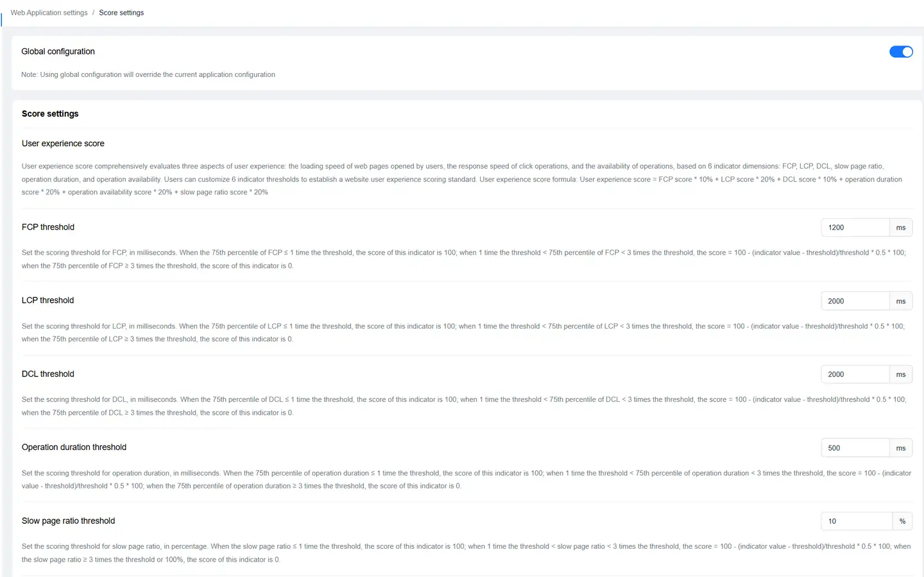Viewport: 924px width, 577px height.
Task: Select the Score settings breadcrumb
Action: point(121,13)
